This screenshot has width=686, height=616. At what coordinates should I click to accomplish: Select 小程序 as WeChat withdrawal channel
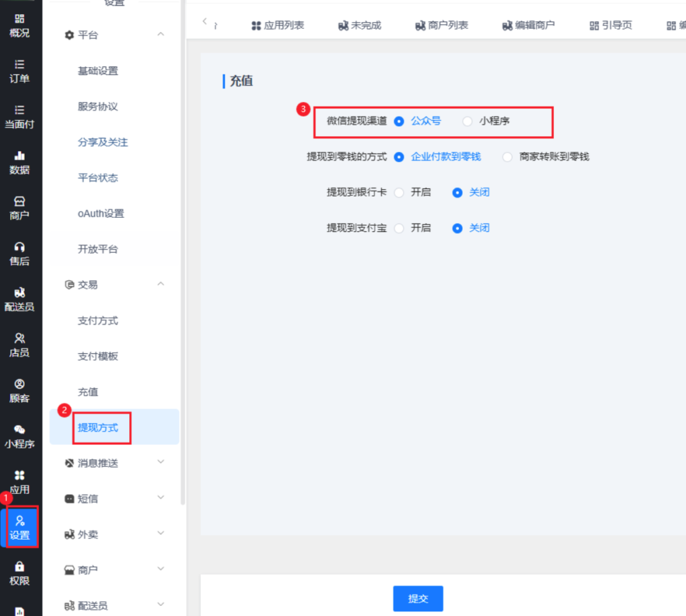[x=468, y=121]
